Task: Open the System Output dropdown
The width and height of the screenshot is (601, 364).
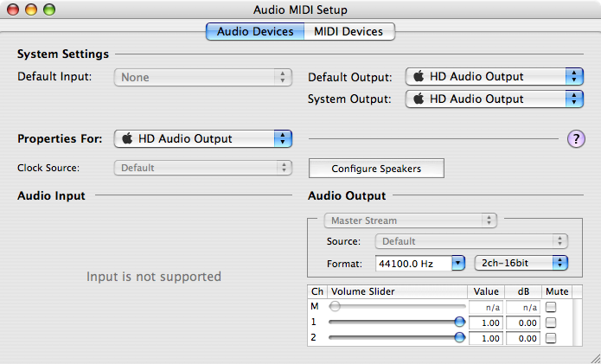Action: coord(494,99)
